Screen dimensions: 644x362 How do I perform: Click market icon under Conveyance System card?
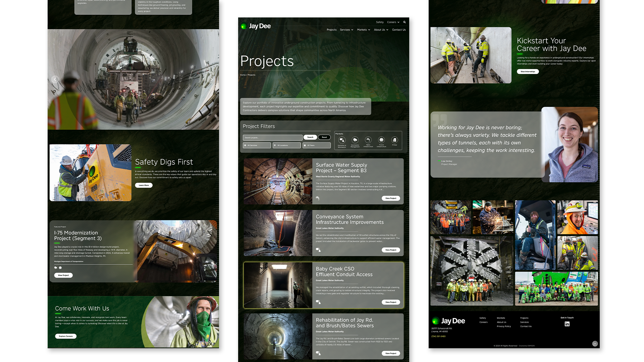pyautogui.click(x=318, y=250)
